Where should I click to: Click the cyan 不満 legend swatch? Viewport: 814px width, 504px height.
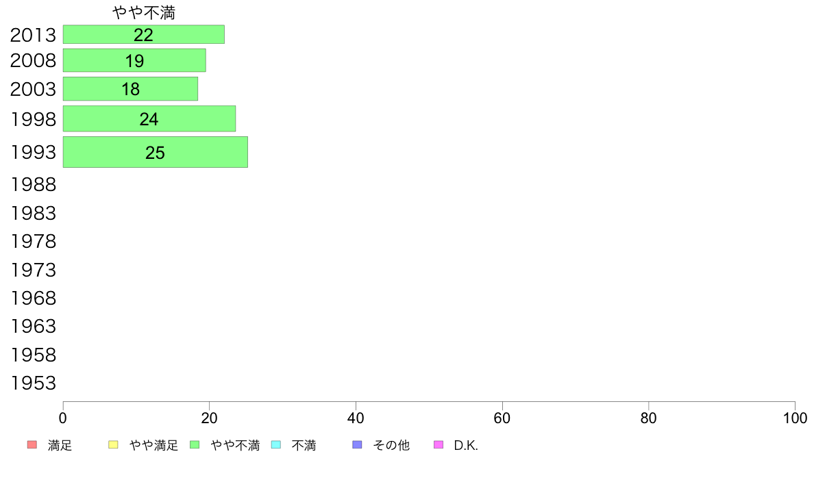276,445
